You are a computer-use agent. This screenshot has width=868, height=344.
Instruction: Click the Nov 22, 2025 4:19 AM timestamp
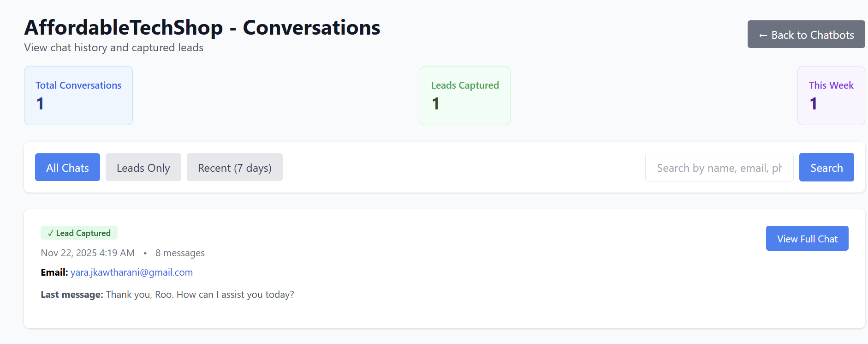tap(88, 253)
